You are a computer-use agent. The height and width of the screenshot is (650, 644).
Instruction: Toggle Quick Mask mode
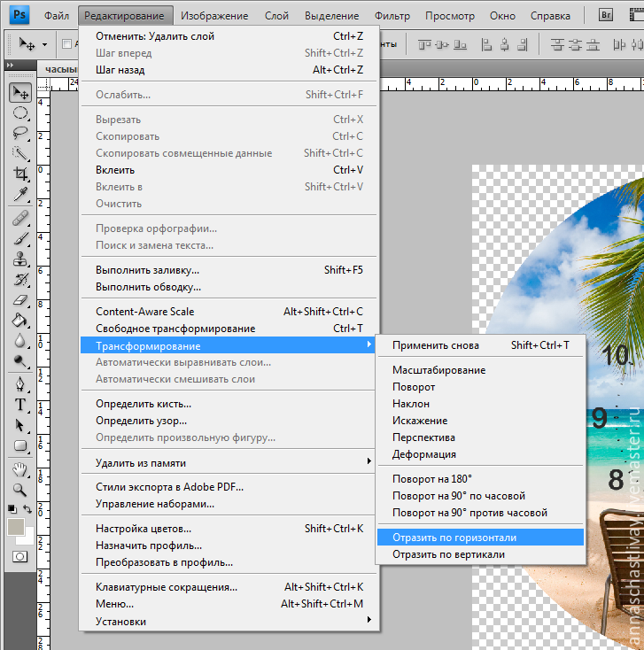coord(19,555)
